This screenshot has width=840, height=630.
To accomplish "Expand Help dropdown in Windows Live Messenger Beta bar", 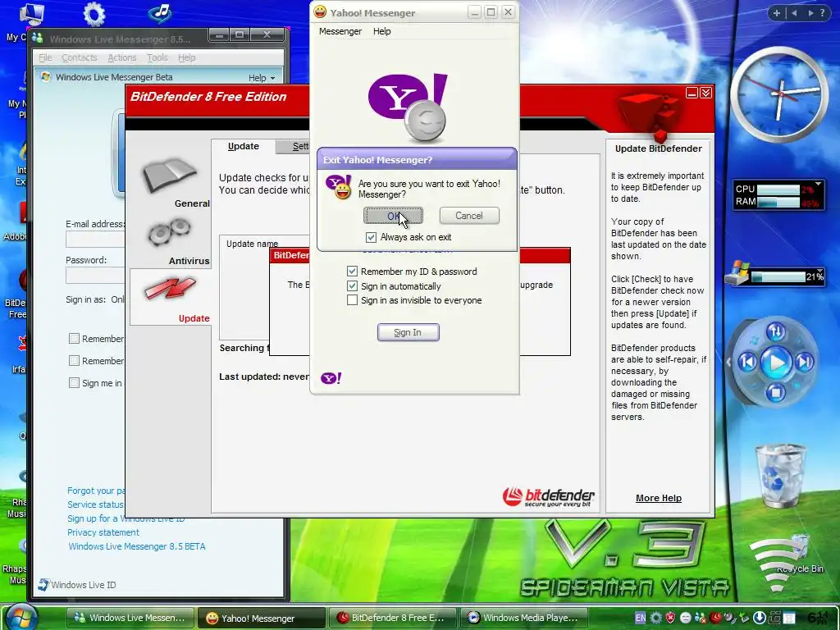I will [262, 78].
